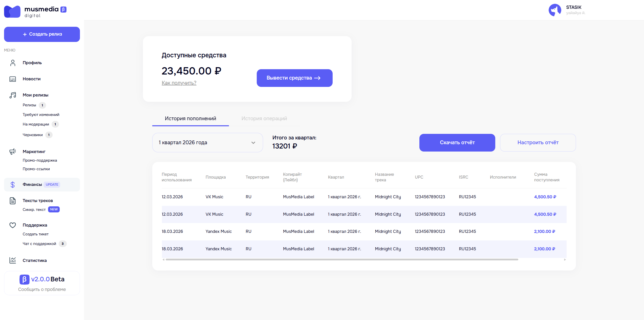This screenshot has height=320, width=644.
Task: Open the 1 квартал 2026 года dropdown
Action: 207,143
